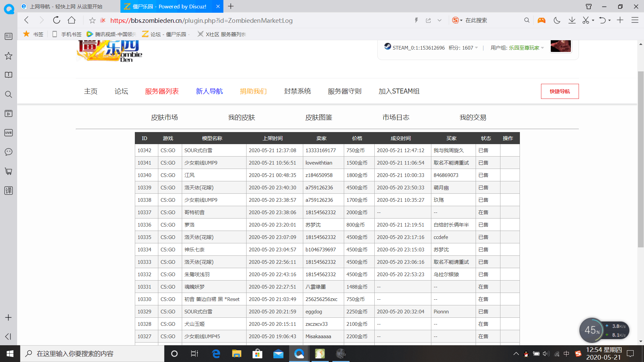Open Microsoft Store from the taskbar
The height and width of the screenshot is (362, 644).
257,354
